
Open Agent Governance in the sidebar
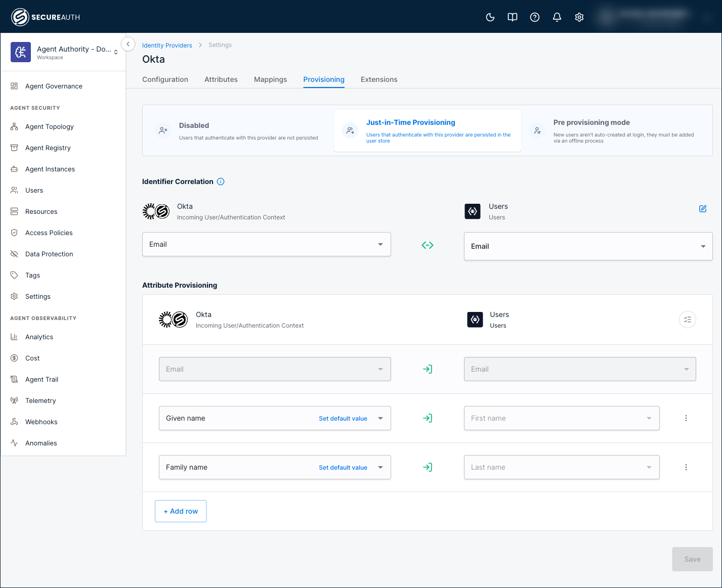(x=54, y=86)
